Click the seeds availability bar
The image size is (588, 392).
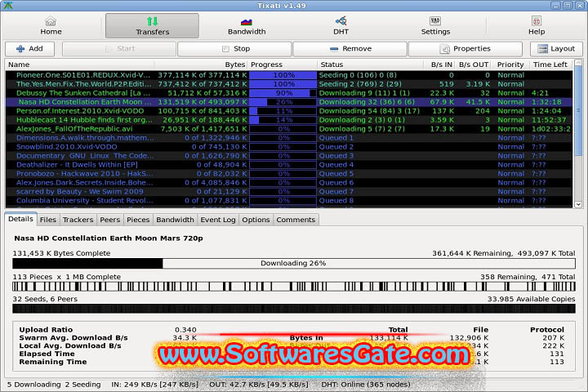(x=294, y=309)
